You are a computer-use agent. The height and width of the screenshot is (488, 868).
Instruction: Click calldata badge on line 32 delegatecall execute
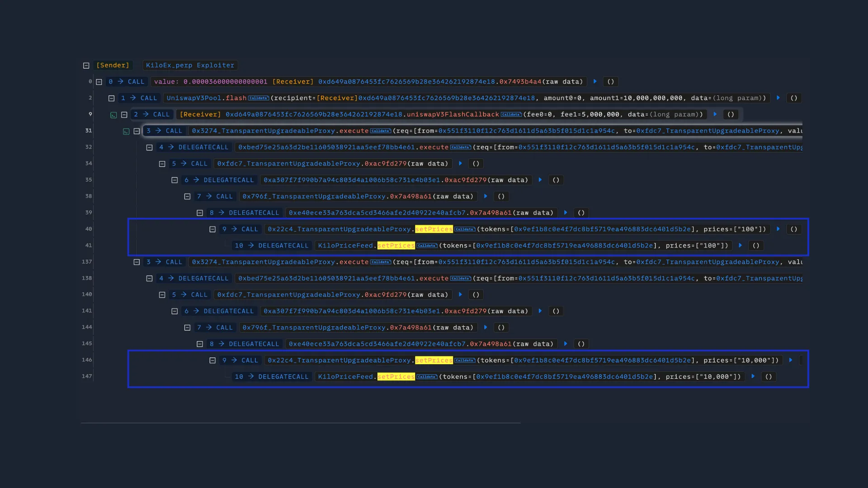[x=461, y=147]
